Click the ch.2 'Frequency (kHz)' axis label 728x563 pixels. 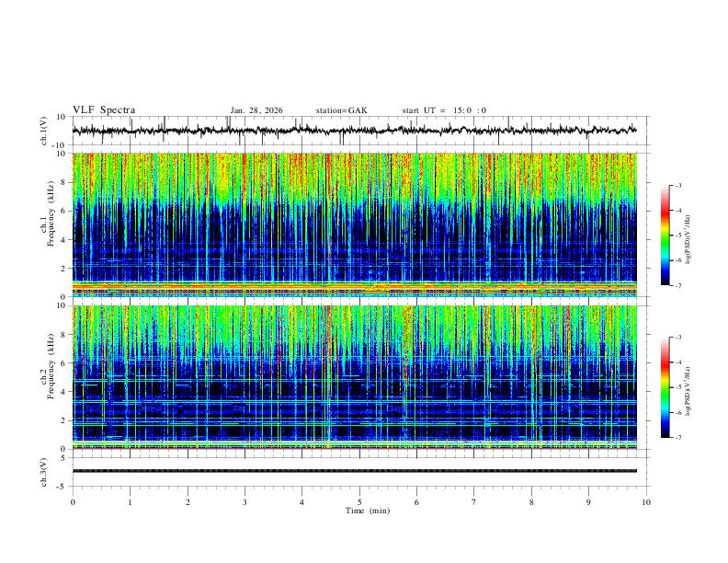51,366
